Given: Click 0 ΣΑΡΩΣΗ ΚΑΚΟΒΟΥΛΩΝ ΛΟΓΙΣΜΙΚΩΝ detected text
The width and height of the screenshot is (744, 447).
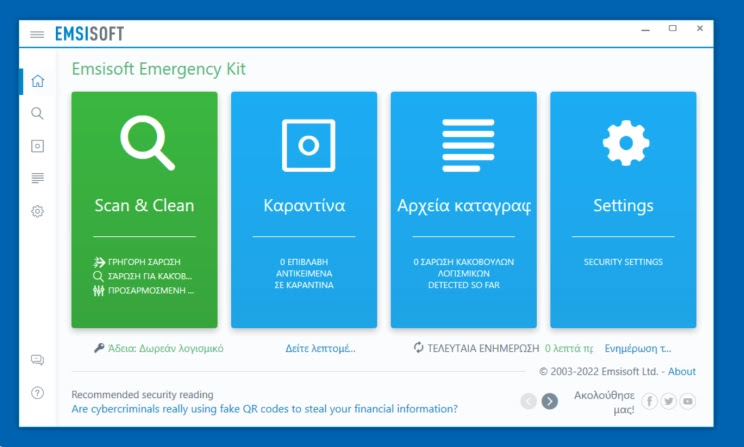Looking at the screenshot, I should tap(464, 273).
